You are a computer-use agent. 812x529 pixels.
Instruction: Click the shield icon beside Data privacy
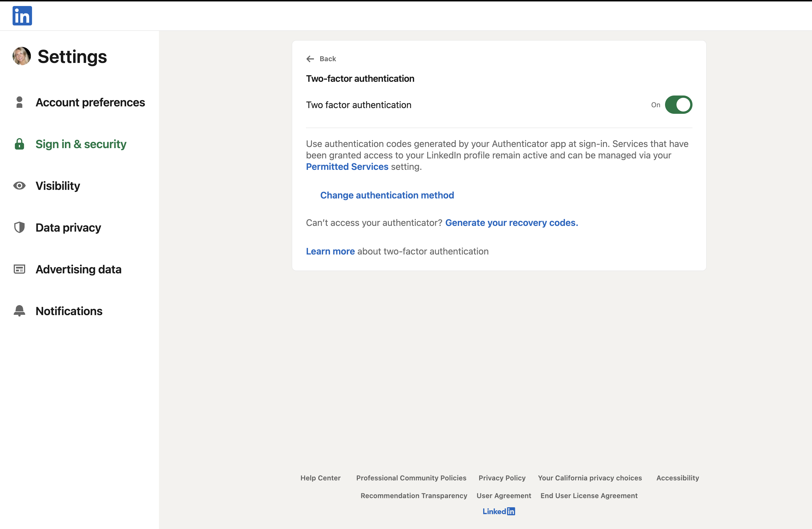[x=19, y=227]
